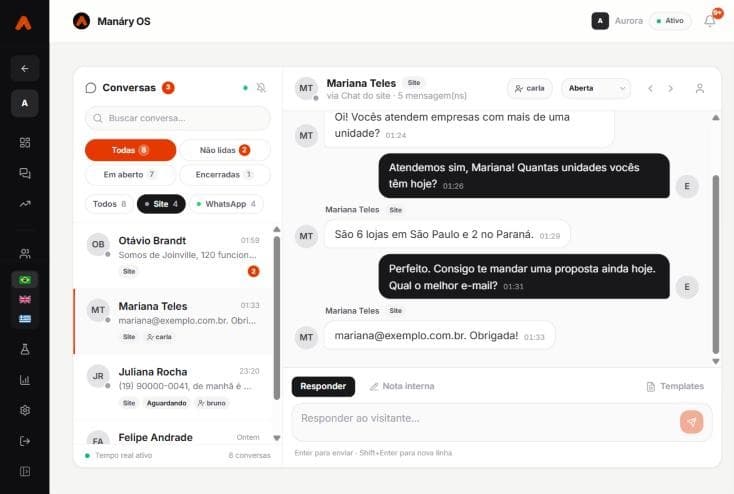Viewport: 734px width, 494px height.
Task: Select the Greece flag language
Action: pyautogui.click(x=25, y=319)
